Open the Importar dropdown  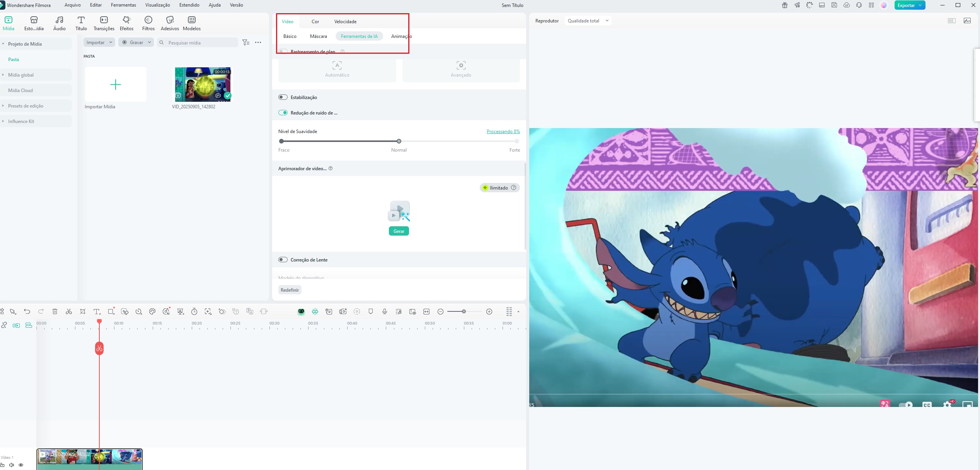[x=99, y=43]
